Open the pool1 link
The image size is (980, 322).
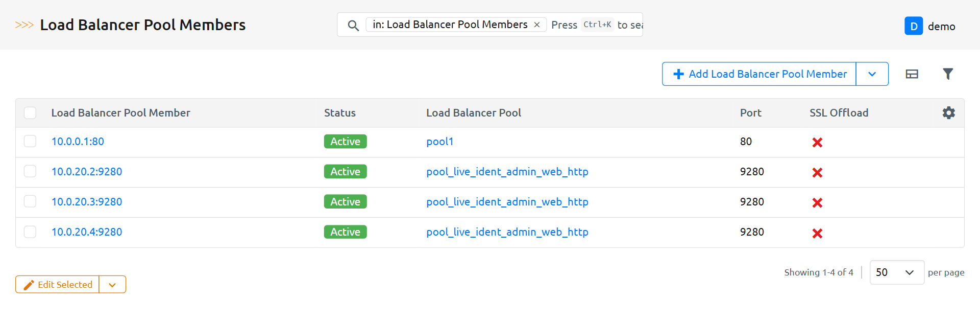pos(439,142)
